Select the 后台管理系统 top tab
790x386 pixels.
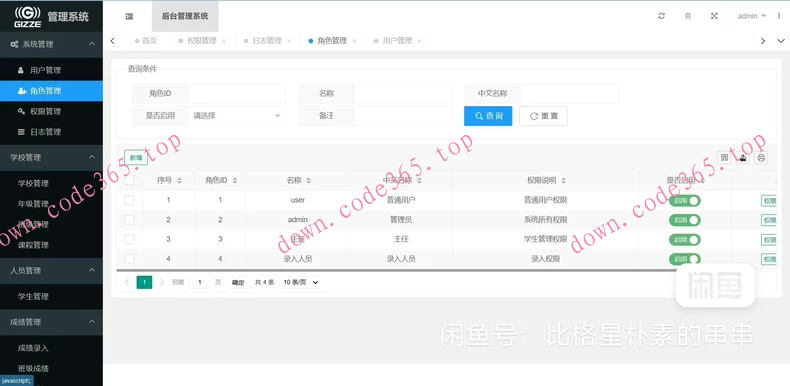(185, 16)
